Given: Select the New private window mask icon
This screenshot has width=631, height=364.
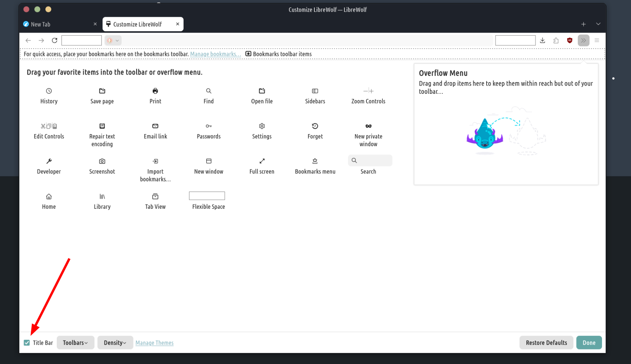Looking at the screenshot, I should [x=368, y=126].
